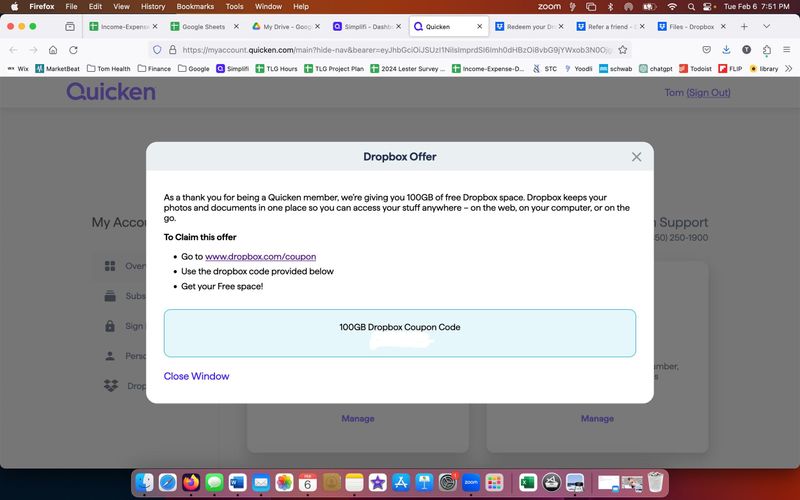Show more bookmarks chevron
Screen dimensions: 800x500
pos(789,68)
